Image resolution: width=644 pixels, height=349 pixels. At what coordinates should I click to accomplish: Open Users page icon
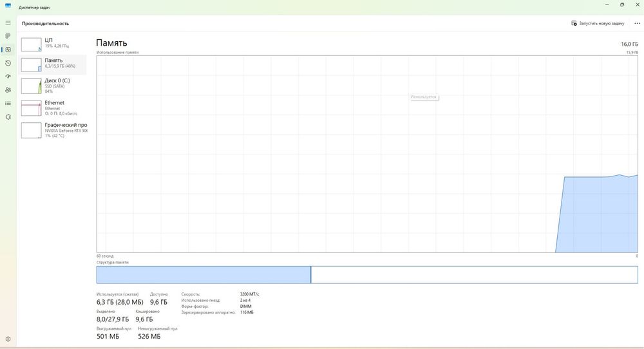click(x=8, y=90)
